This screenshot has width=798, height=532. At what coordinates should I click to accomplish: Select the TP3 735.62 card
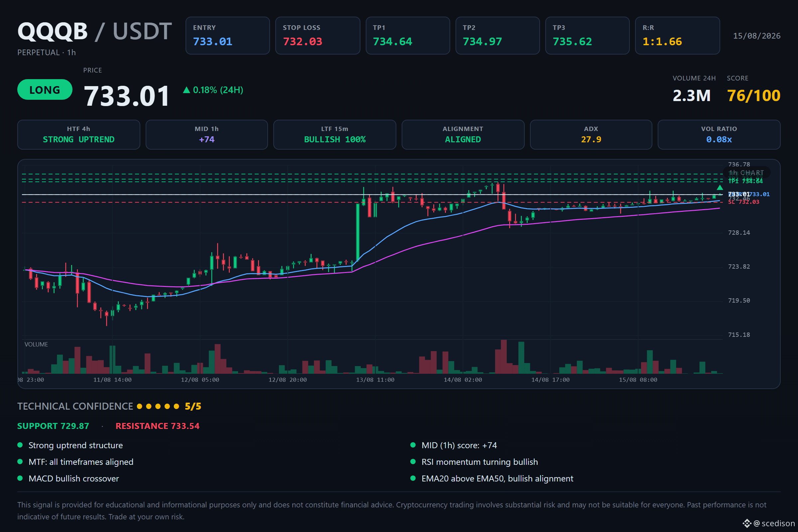[x=587, y=36]
